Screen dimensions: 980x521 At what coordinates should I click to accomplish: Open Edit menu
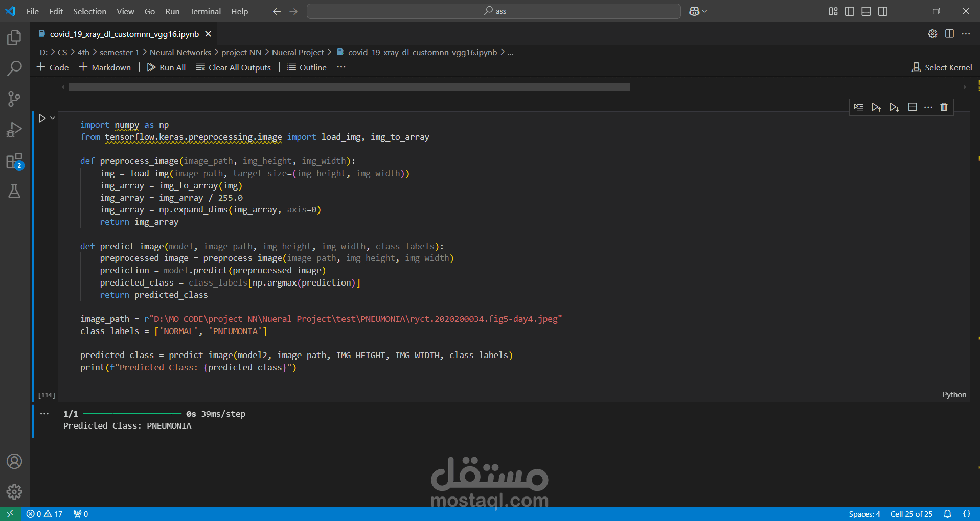click(x=56, y=11)
